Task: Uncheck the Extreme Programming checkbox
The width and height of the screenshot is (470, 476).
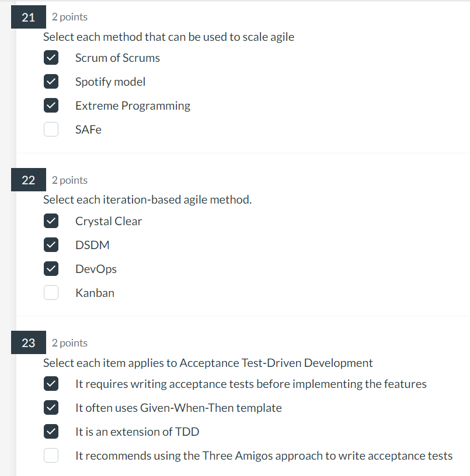Action: [51, 105]
